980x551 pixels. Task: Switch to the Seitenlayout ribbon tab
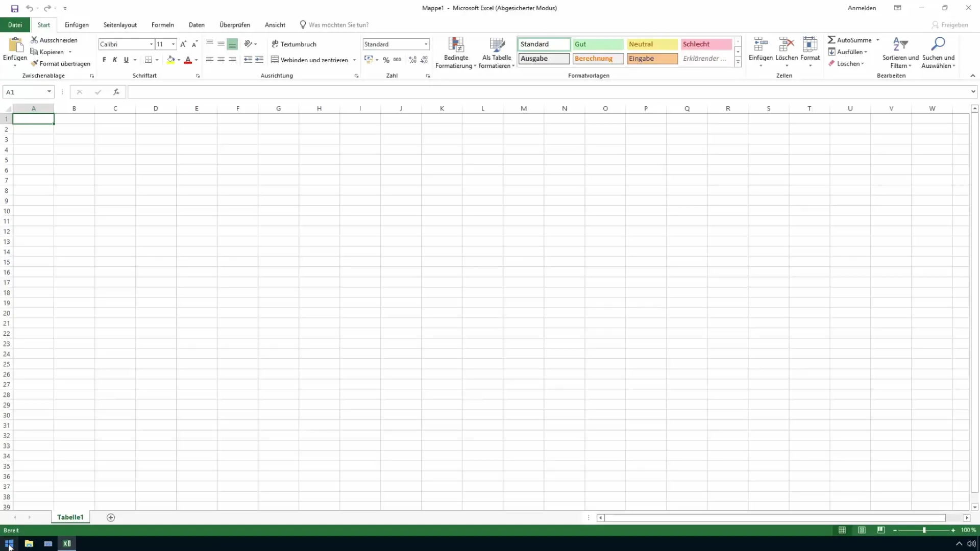[x=120, y=24]
